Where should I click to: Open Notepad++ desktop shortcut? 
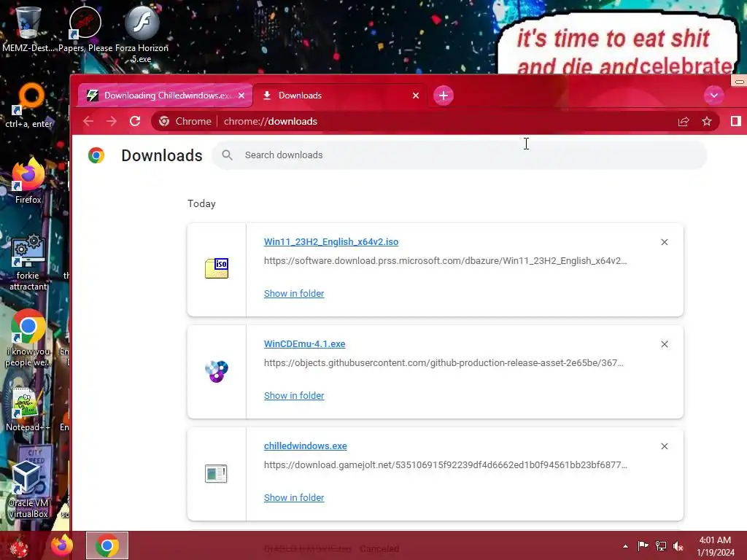click(x=28, y=410)
